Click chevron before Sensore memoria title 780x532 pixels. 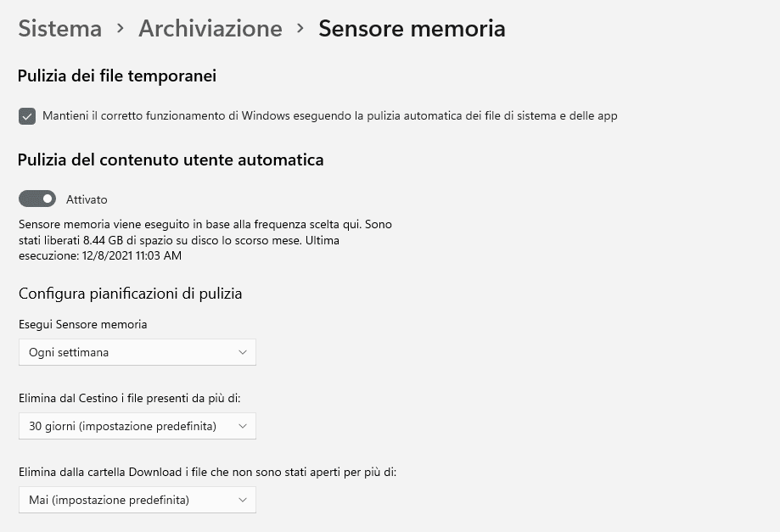300,28
